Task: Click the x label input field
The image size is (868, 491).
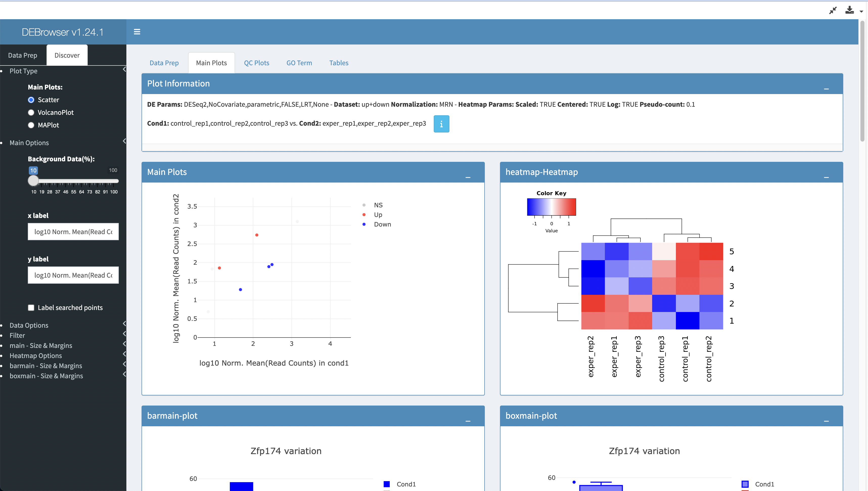Action: click(x=73, y=232)
